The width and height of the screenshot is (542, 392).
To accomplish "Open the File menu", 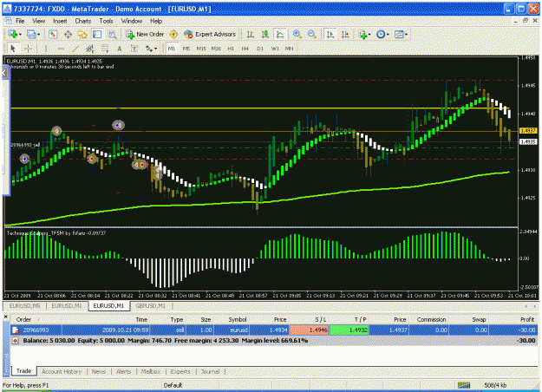I will (20, 21).
